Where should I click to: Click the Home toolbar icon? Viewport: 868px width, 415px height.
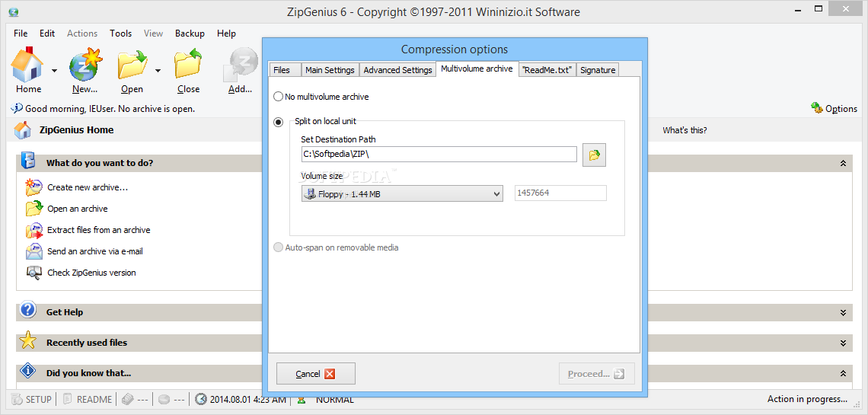pyautogui.click(x=27, y=64)
